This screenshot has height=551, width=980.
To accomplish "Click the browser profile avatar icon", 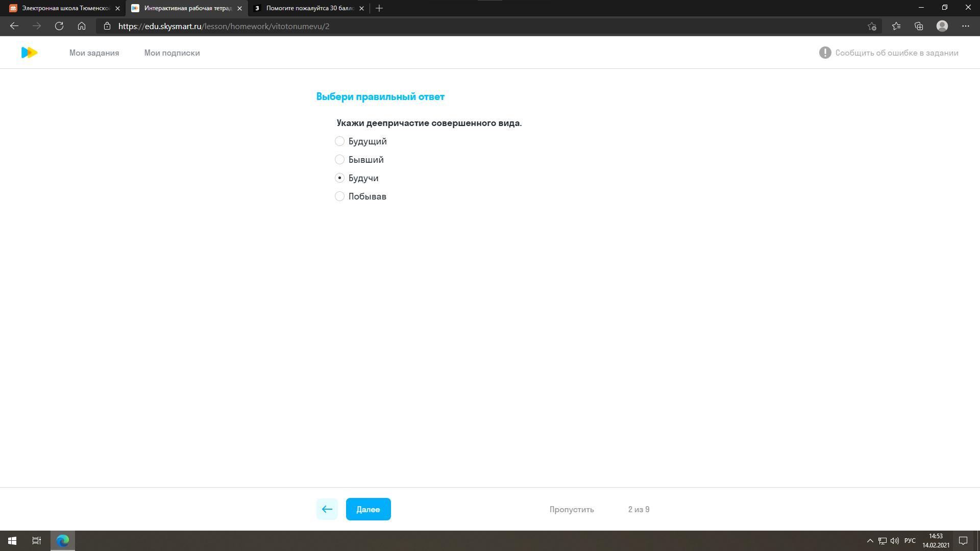I will 942,26.
